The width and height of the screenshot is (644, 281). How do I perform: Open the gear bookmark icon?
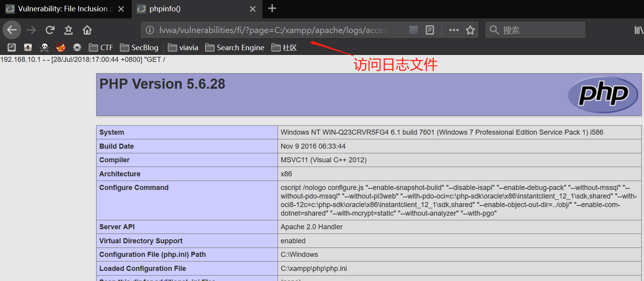point(77,47)
